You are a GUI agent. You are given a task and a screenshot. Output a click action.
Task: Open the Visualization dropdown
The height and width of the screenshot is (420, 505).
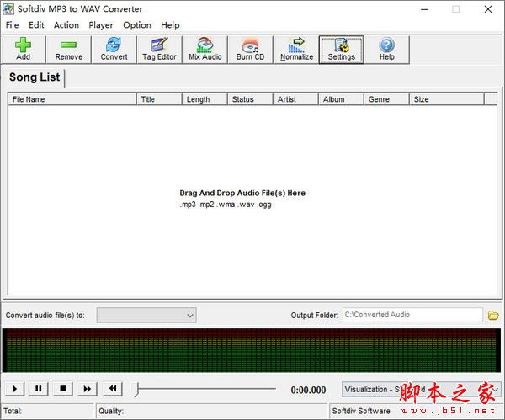coord(422,389)
